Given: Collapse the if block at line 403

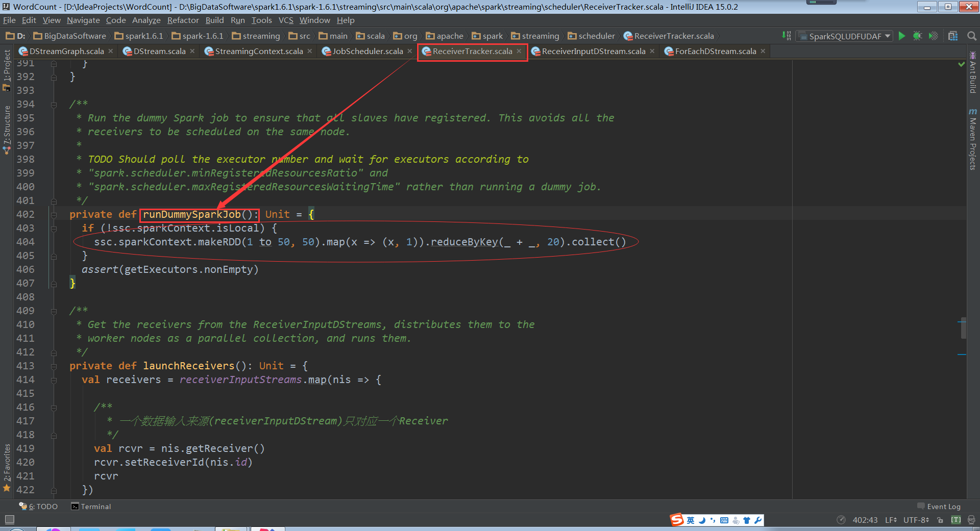Looking at the screenshot, I should (54, 229).
